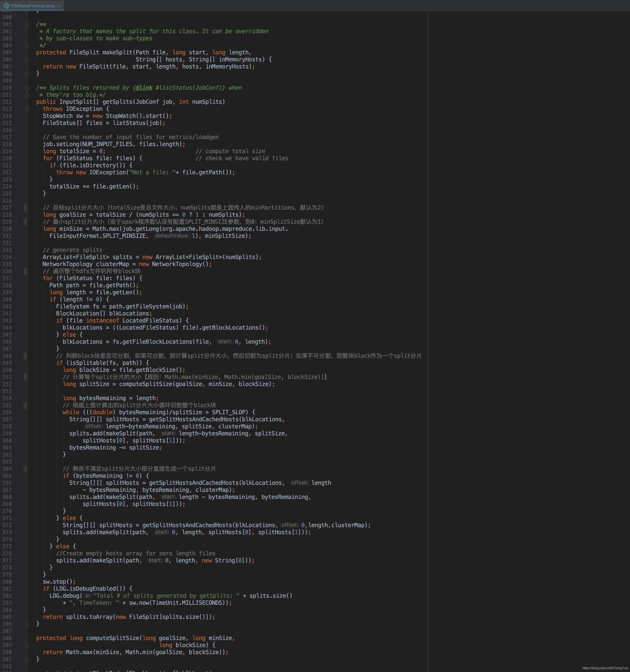Click return splits.toArray statement
The width and height of the screenshot is (630, 672).
[x=129, y=617]
